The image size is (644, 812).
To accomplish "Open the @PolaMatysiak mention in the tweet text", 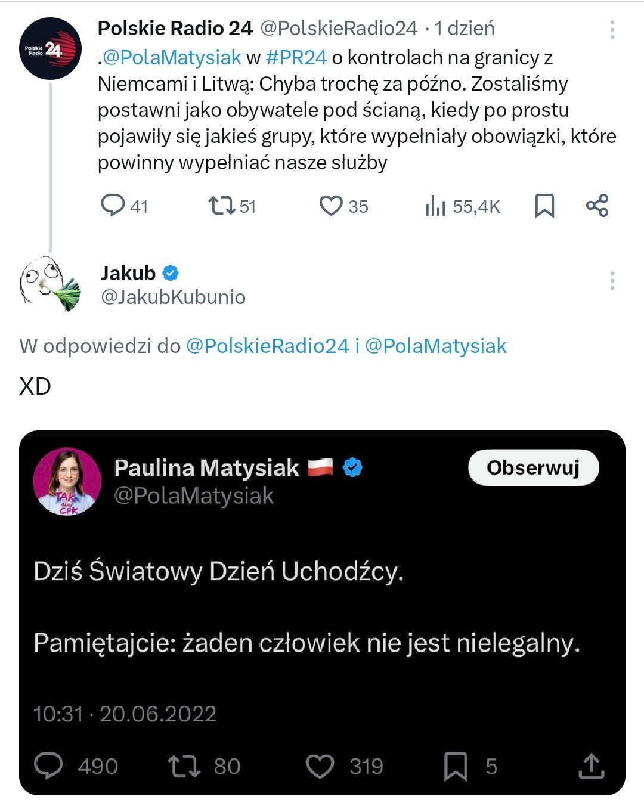I will [x=172, y=57].
